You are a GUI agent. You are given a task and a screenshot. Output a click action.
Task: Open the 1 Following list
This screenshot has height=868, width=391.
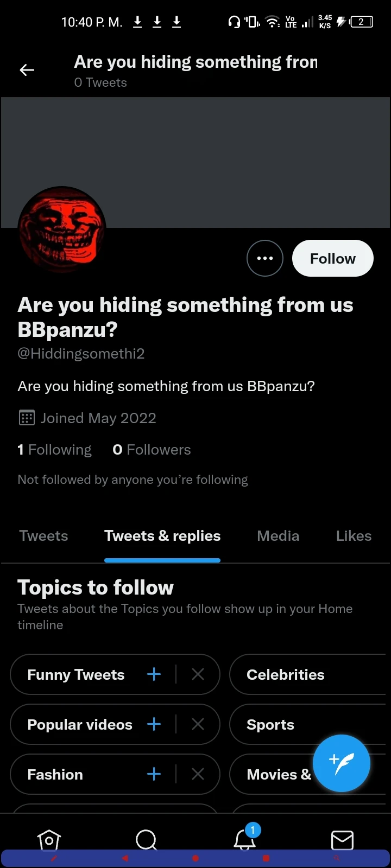[55, 450]
